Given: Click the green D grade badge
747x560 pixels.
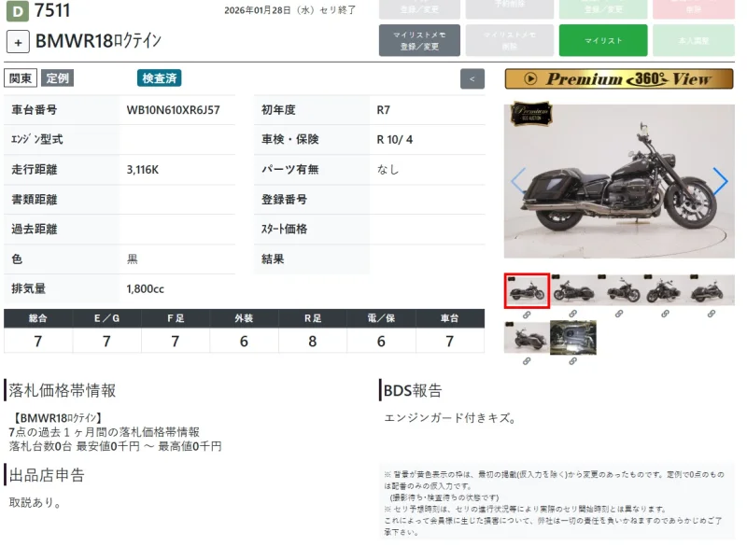Looking at the screenshot, I should [x=17, y=11].
